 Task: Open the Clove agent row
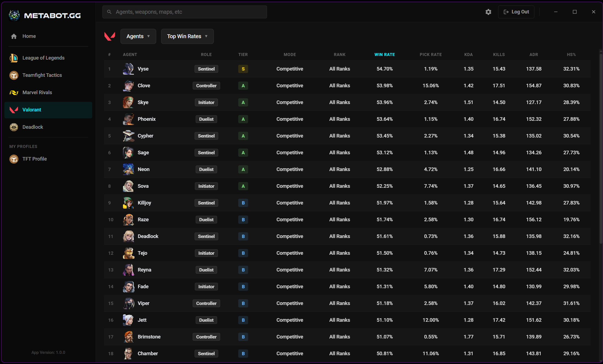pyautogui.click(x=144, y=86)
